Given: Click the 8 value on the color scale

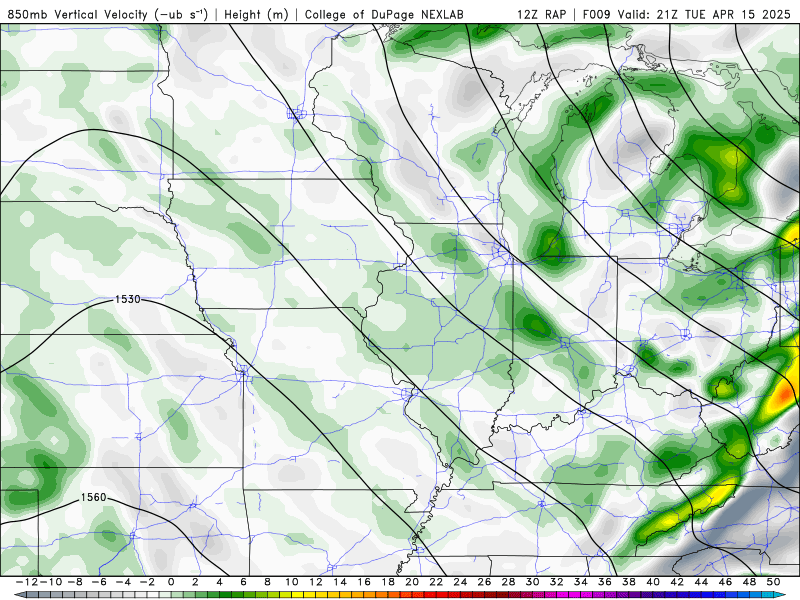Looking at the screenshot, I should pyautogui.click(x=267, y=582).
